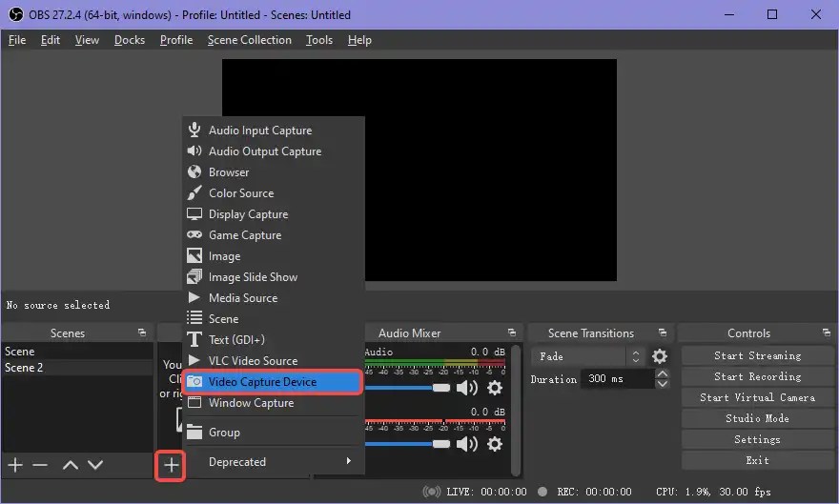Image resolution: width=839 pixels, height=504 pixels.
Task: Open the Docks menu
Action: [x=130, y=40]
